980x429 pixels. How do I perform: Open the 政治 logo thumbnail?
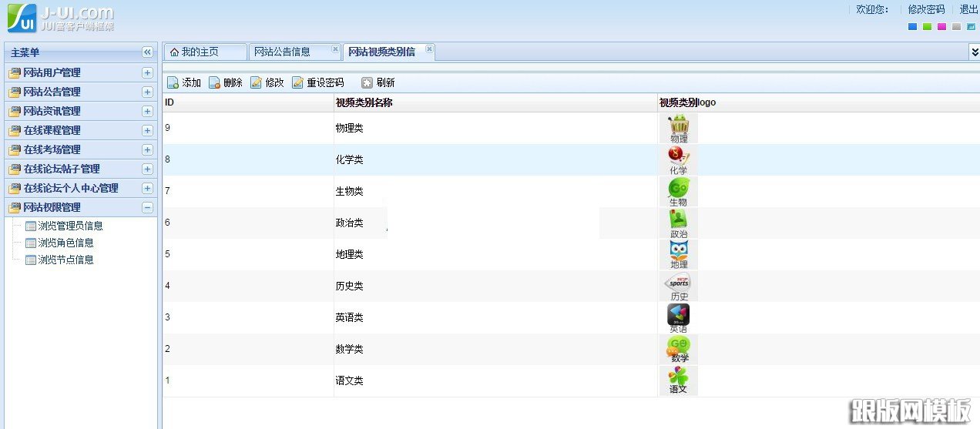(679, 223)
